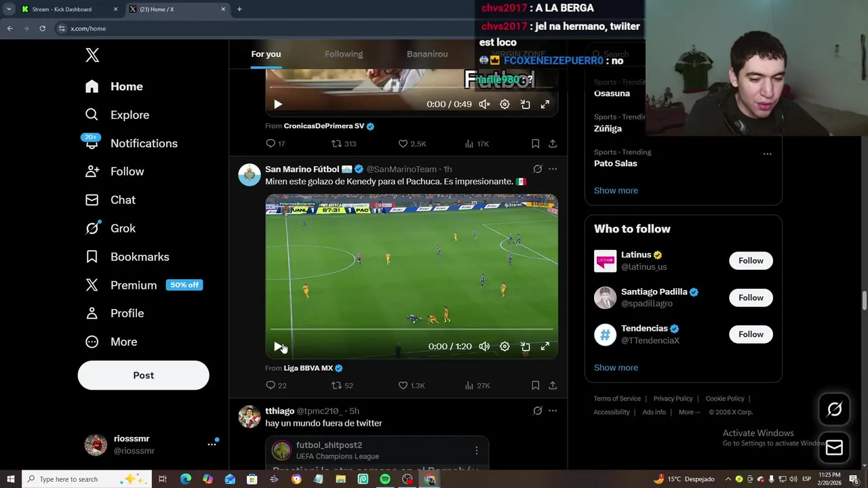
Task: Open account menu dots beside riosssmr
Action: point(212,445)
